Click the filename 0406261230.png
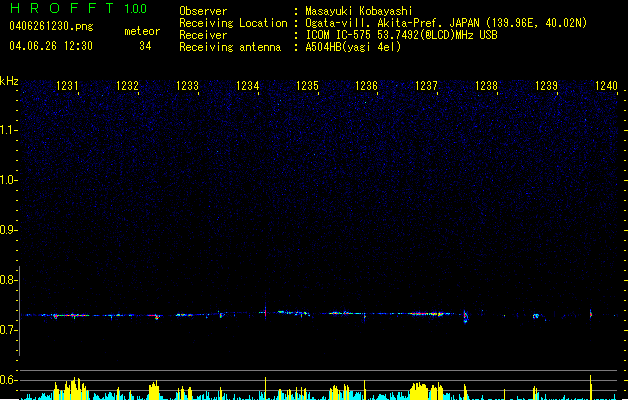 click(x=51, y=26)
